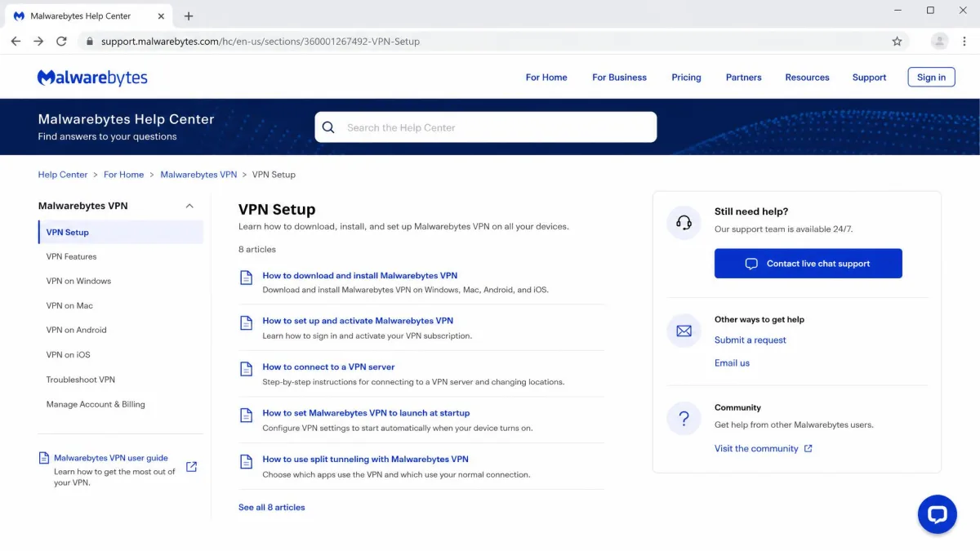The width and height of the screenshot is (980, 551).
Task: Click document icon beside VPN user guide
Action: 44,458
